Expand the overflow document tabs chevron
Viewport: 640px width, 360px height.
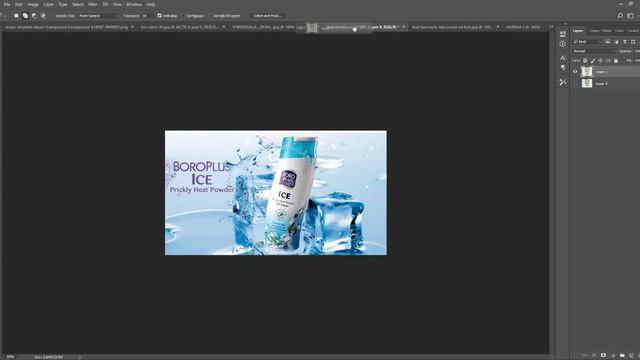[551, 27]
